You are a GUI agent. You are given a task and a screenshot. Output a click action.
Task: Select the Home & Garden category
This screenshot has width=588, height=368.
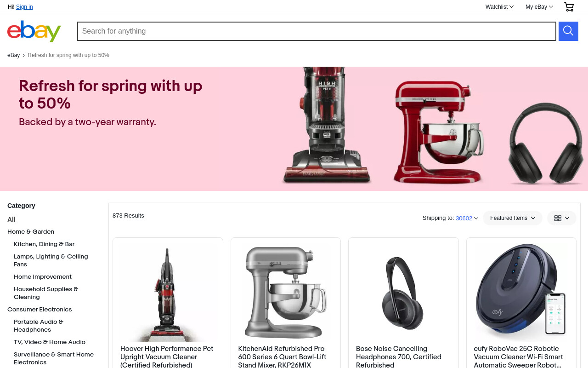pyautogui.click(x=31, y=232)
